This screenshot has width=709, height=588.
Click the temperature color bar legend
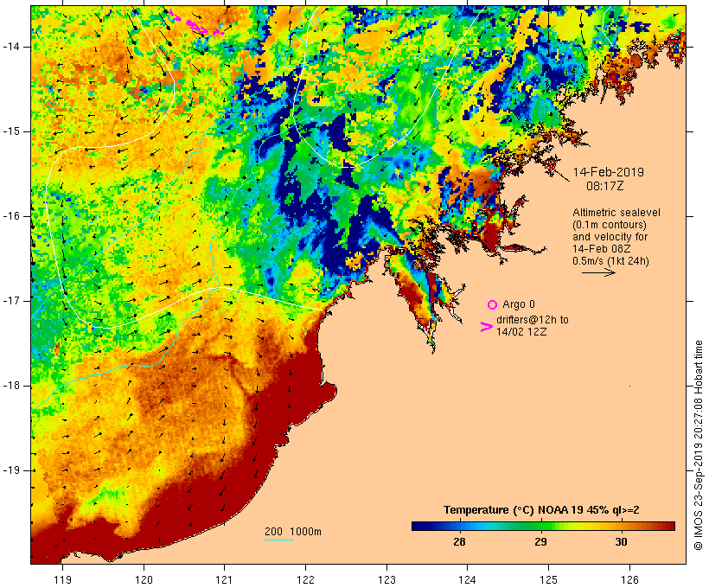coord(543,526)
